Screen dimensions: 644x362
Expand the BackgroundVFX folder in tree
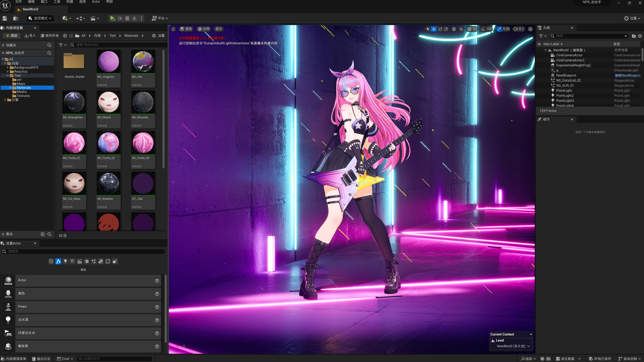click(x=8, y=68)
